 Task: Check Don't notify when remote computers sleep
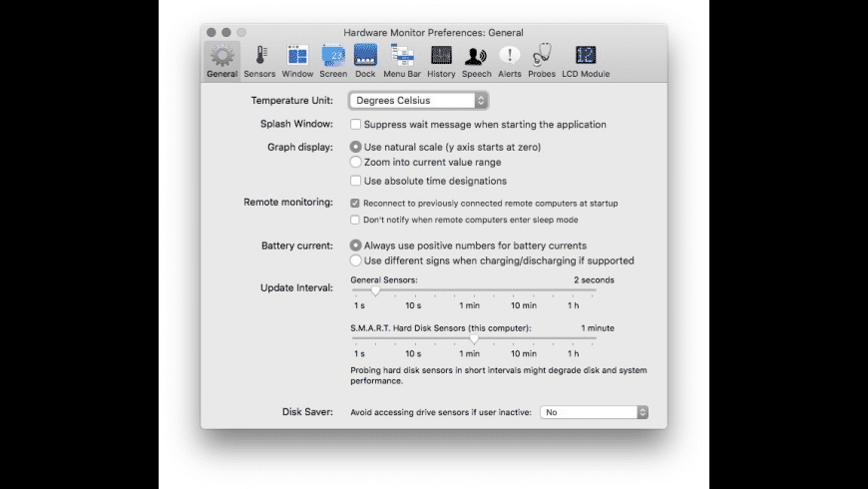pyautogui.click(x=355, y=220)
